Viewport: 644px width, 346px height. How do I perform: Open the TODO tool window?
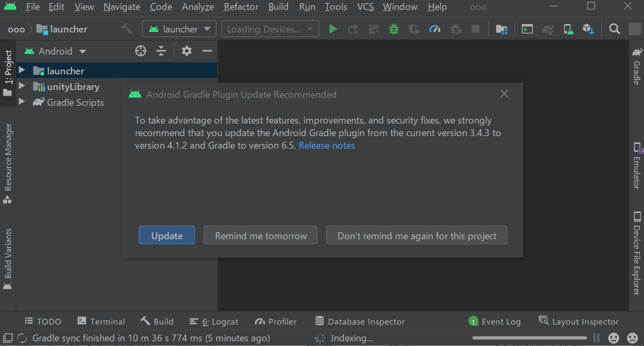[43, 321]
